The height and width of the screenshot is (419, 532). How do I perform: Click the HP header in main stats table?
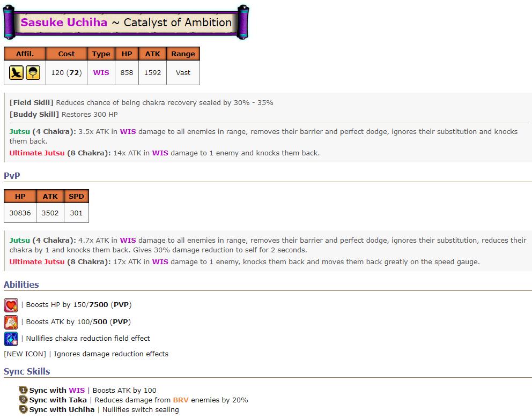127,54
